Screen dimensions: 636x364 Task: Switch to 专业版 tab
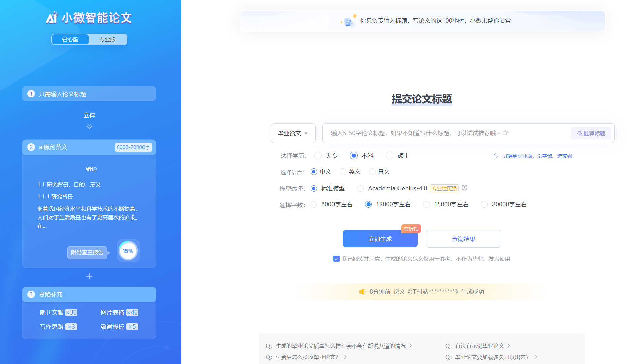coord(107,39)
